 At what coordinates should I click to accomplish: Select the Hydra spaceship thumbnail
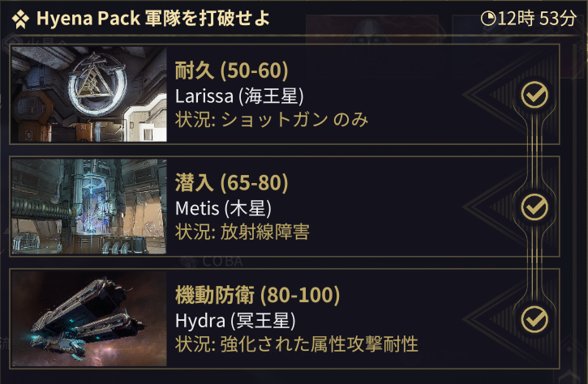(89, 318)
